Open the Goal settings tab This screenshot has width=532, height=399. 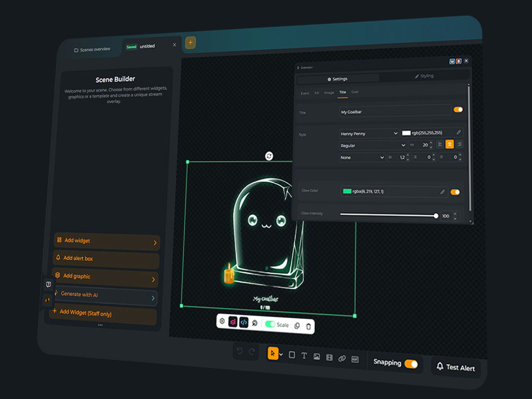[x=355, y=92]
